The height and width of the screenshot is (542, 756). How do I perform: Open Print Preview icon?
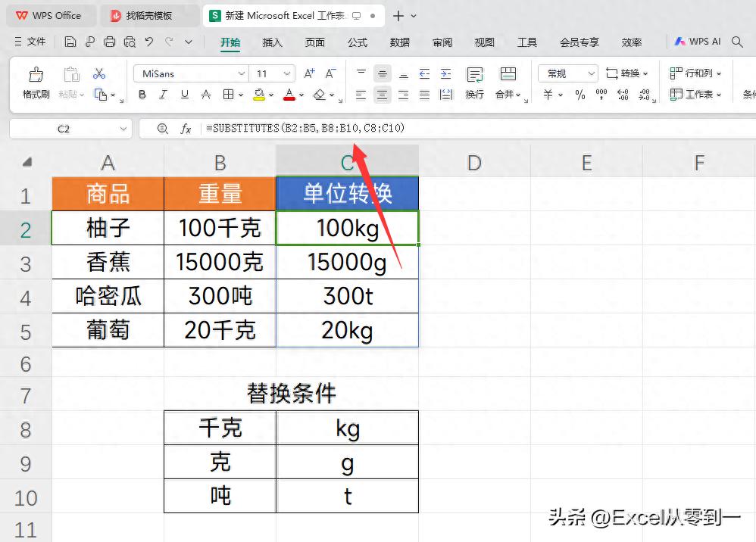pos(130,42)
